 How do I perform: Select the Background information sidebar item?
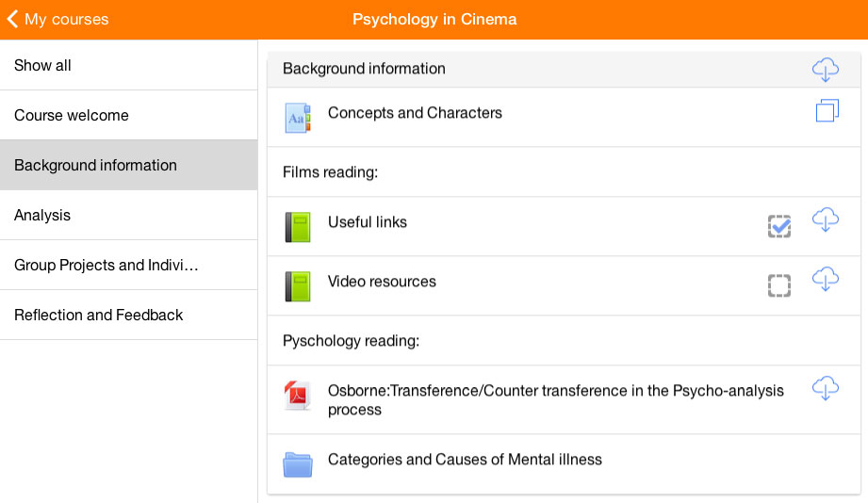128,166
